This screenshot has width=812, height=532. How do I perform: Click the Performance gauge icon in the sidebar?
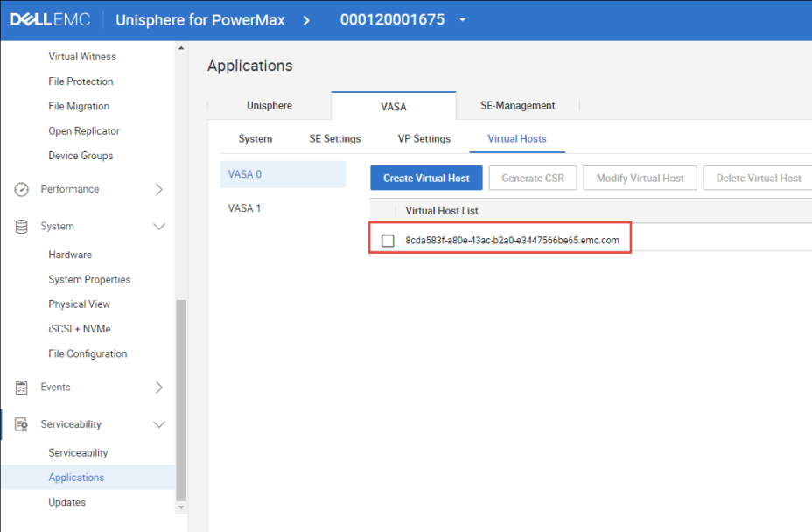coord(19,189)
